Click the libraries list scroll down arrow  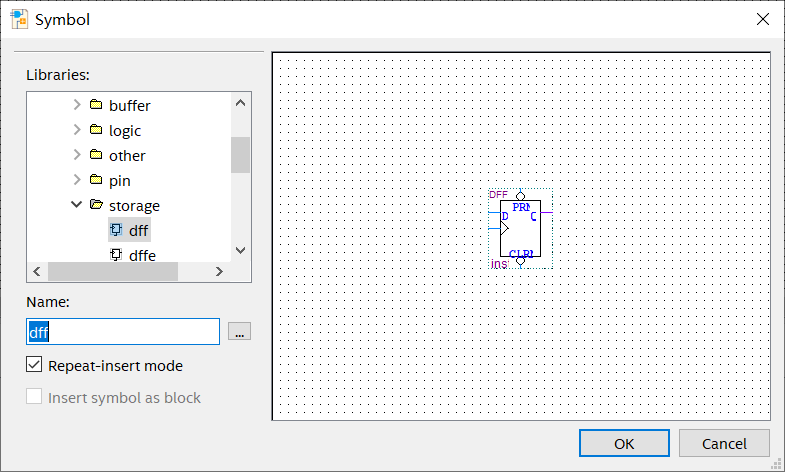[x=240, y=250]
